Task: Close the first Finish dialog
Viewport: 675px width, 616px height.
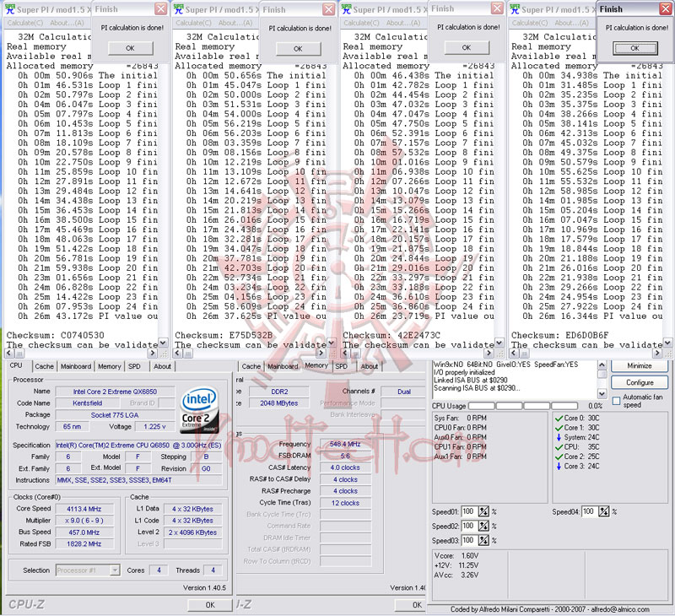Action: click(160, 9)
